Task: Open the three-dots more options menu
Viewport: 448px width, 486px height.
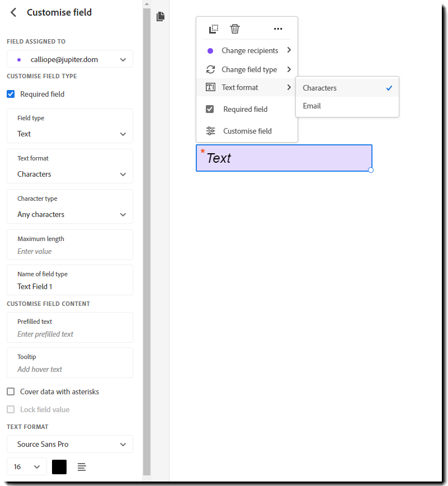Action: pos(278,29)
